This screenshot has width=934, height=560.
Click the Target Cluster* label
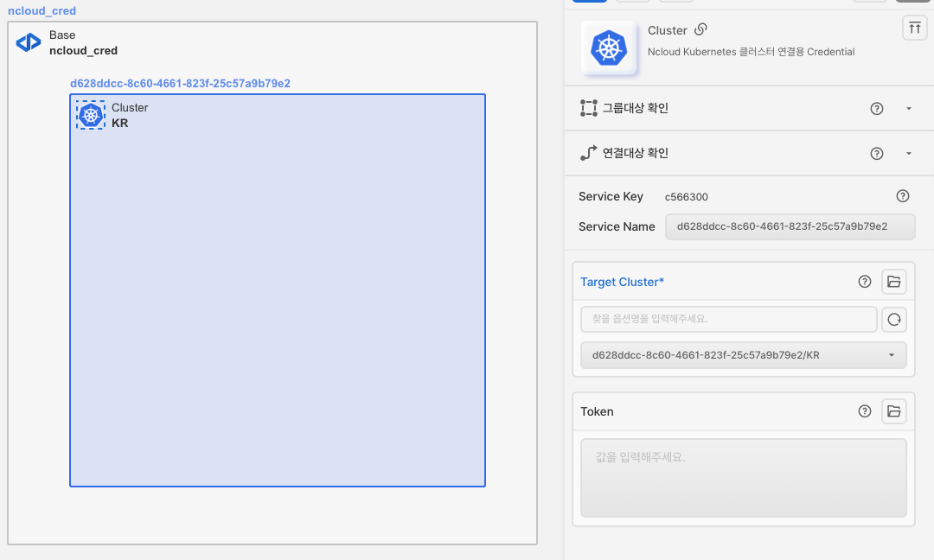pos(622,282)
